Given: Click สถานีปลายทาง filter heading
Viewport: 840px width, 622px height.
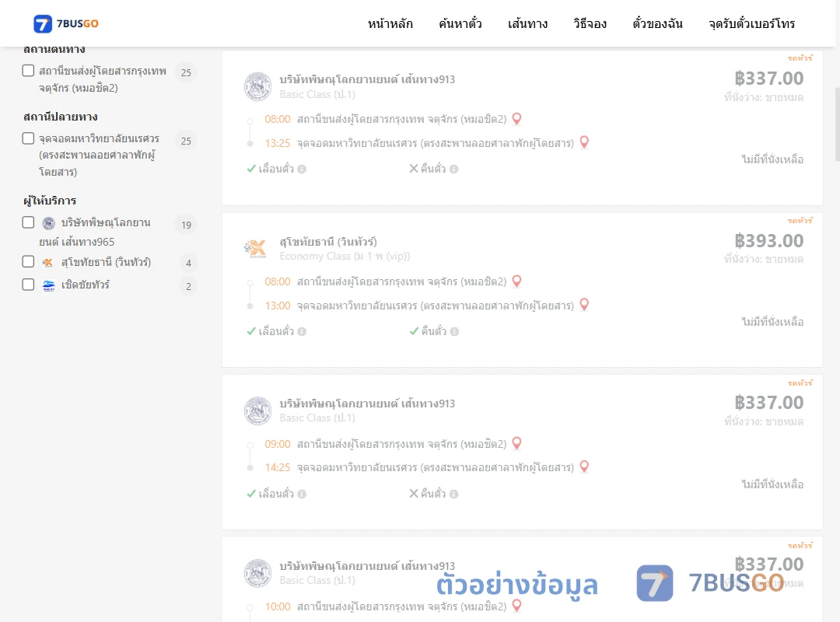Looking at the screenshot, I should (61, 117).
